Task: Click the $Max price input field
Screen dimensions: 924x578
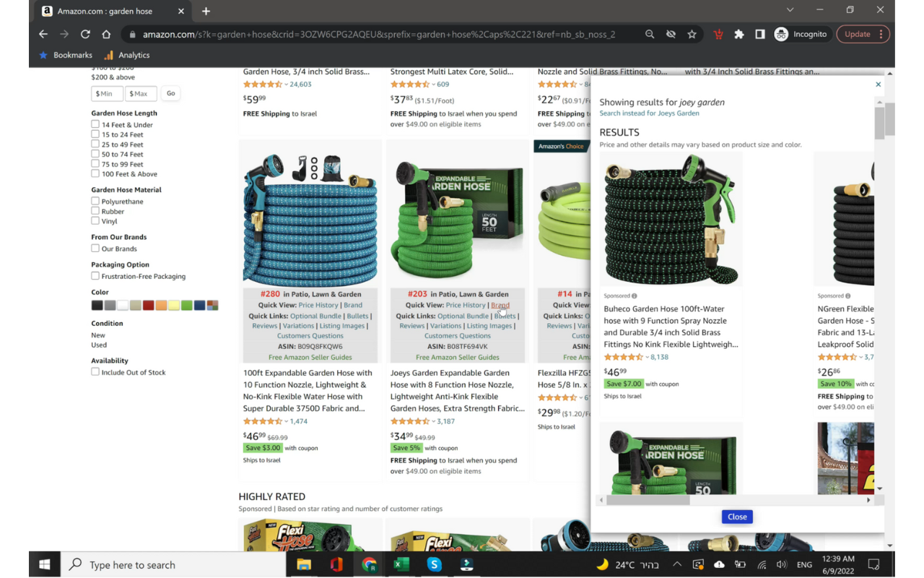Action: 141,93
